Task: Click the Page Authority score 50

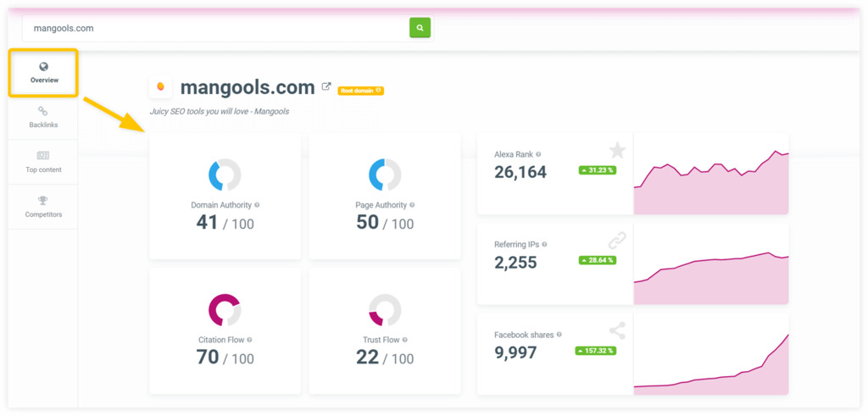Action: pos(368,222)
